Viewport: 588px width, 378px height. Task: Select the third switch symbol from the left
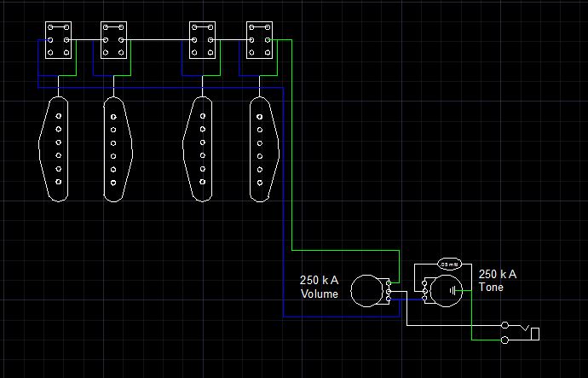pyautogui.click(x=203, y=40)
